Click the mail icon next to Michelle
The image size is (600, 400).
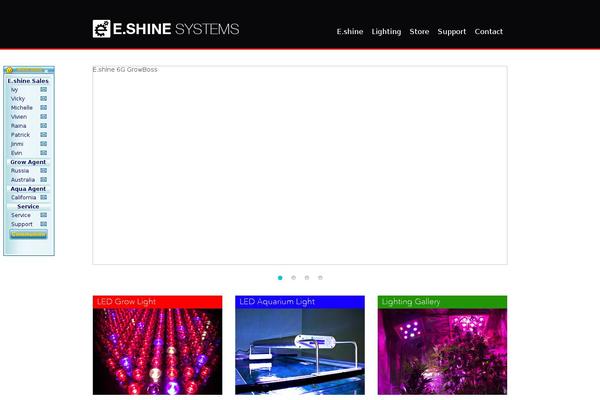44,108
